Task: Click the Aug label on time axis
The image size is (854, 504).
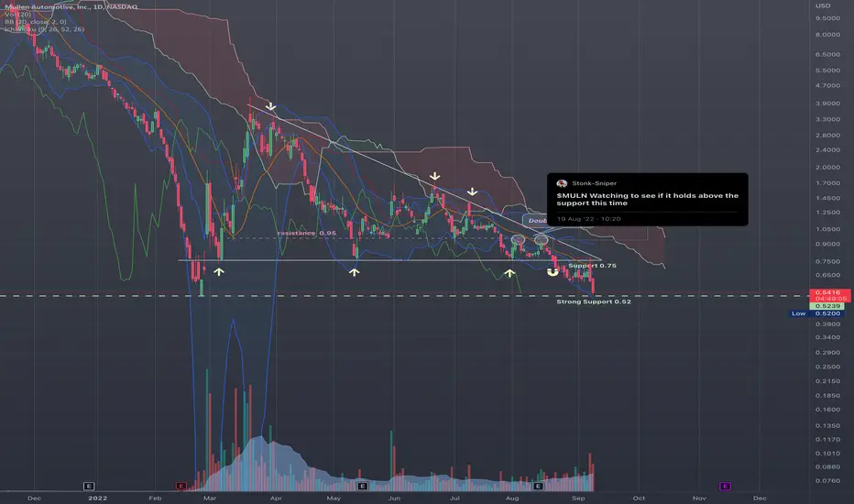Action: [x=512, y=498]
